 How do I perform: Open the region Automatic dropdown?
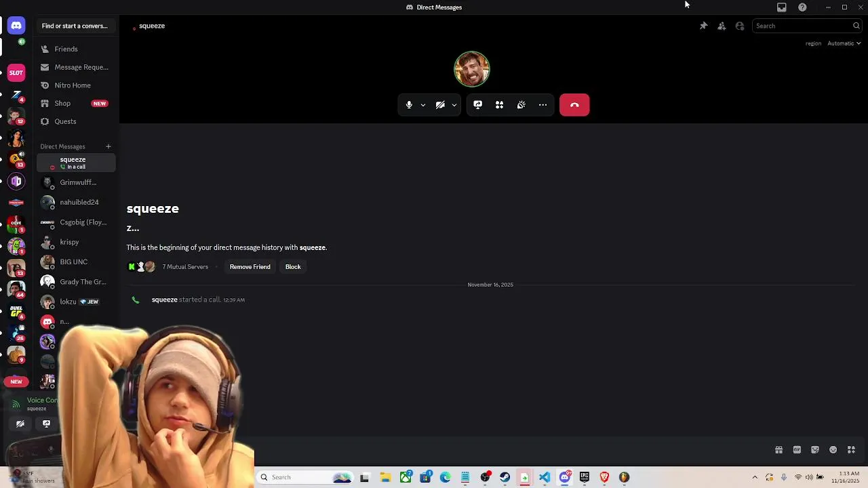point(844,43)
